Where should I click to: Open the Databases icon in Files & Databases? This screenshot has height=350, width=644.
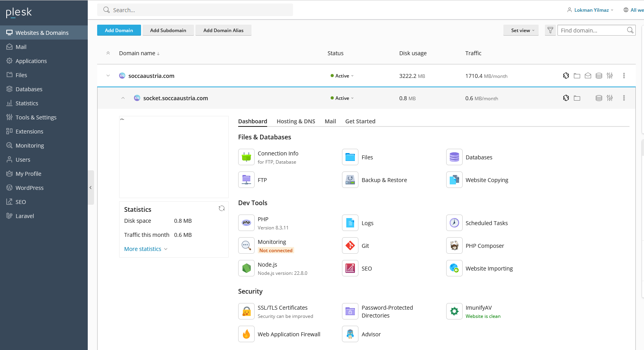454,157
